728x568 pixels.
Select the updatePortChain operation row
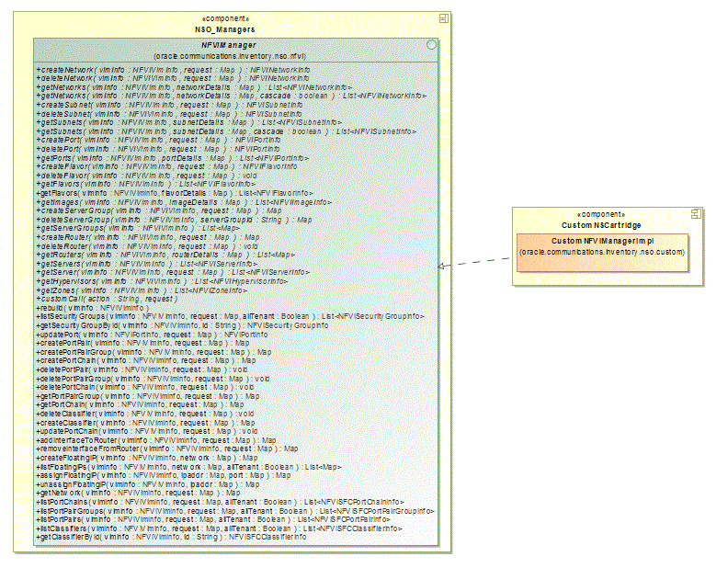pyautogui.click(x=147, y=431)
